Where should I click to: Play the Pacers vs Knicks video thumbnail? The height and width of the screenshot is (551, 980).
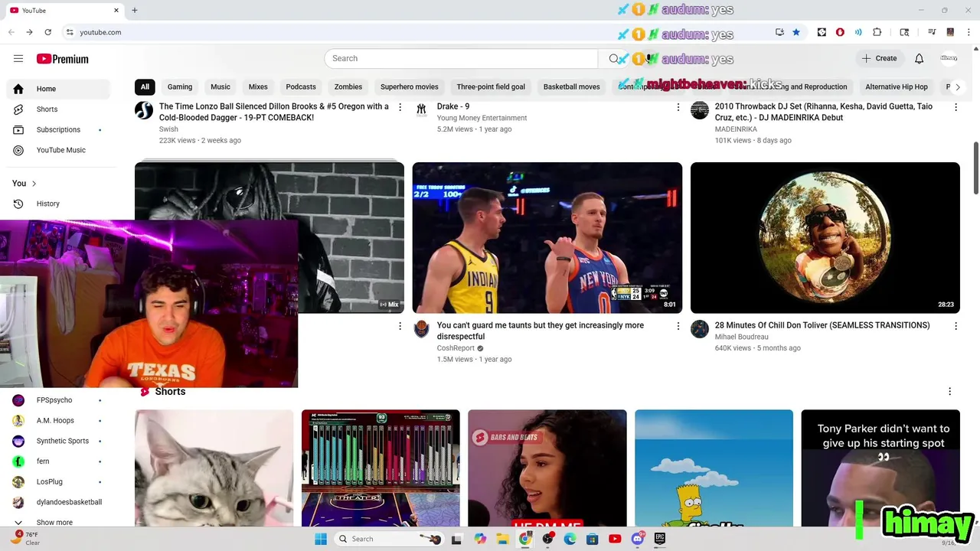[547, 237]
